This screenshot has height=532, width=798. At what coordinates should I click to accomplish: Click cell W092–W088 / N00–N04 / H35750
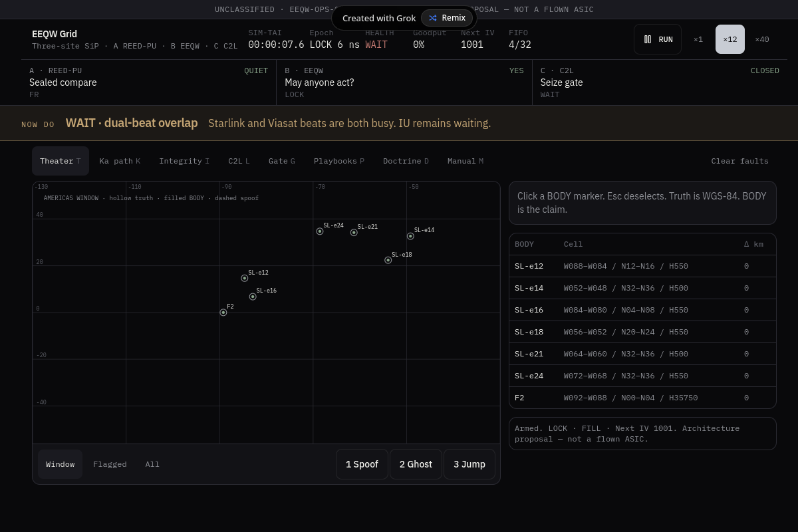click(x=630, y=398)
